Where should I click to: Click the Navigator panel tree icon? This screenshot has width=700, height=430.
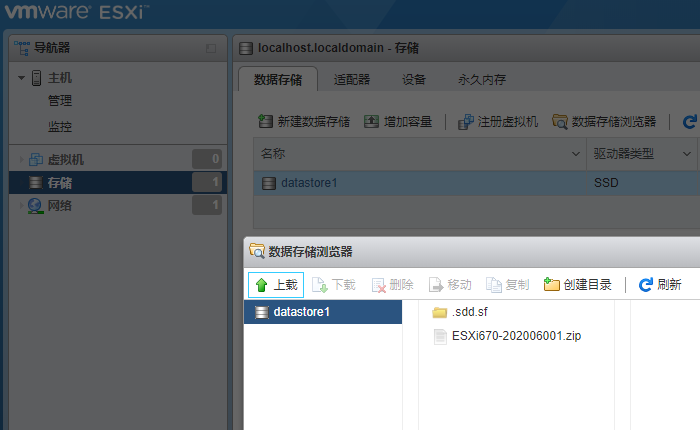pyautogui.click(x=22, y=48)
